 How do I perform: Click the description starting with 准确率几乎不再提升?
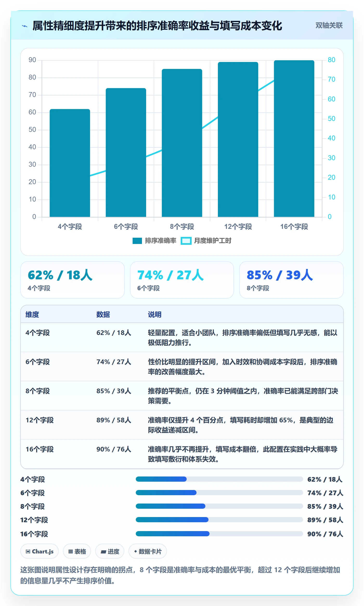tap(243, 454)
